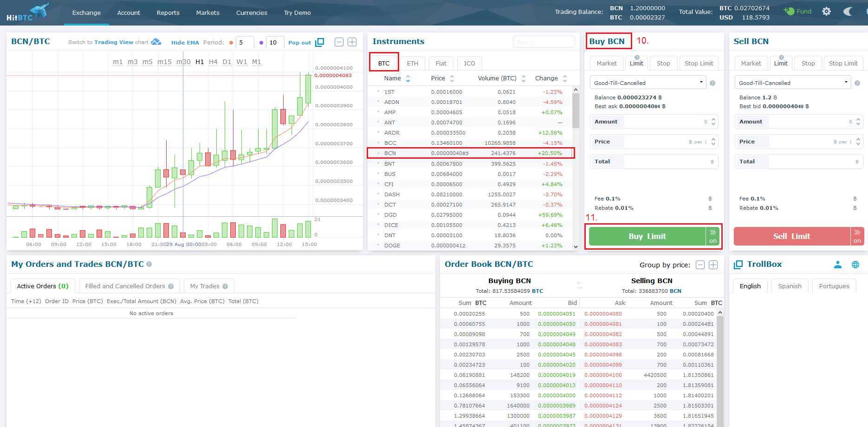Click the Fund link in header
Screen dimensions: 868x427
798,12
